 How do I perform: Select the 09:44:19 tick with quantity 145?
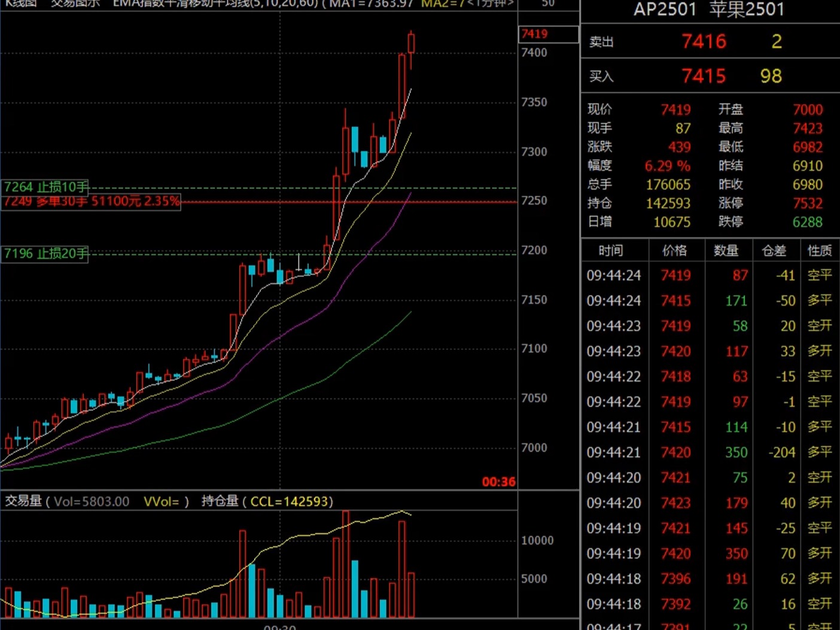click(710, 528)
